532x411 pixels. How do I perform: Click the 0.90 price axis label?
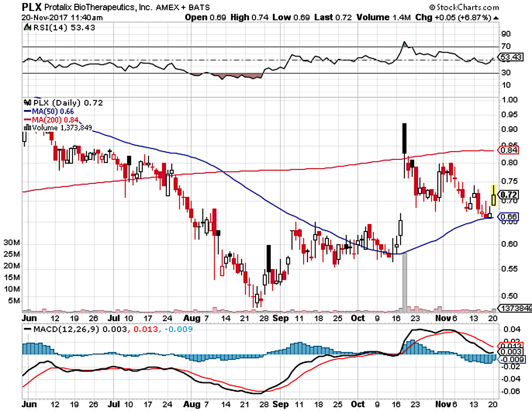(510, 129)
